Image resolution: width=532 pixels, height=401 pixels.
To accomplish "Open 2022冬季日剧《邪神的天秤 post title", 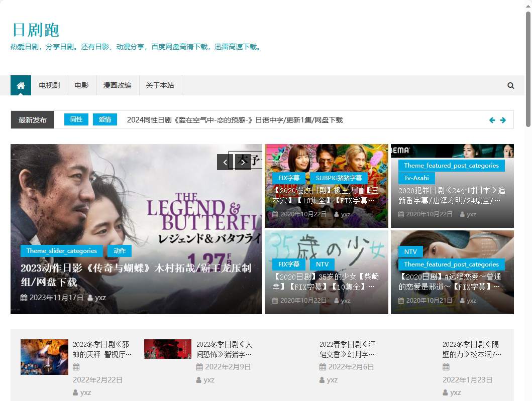I will click(102, 349).
